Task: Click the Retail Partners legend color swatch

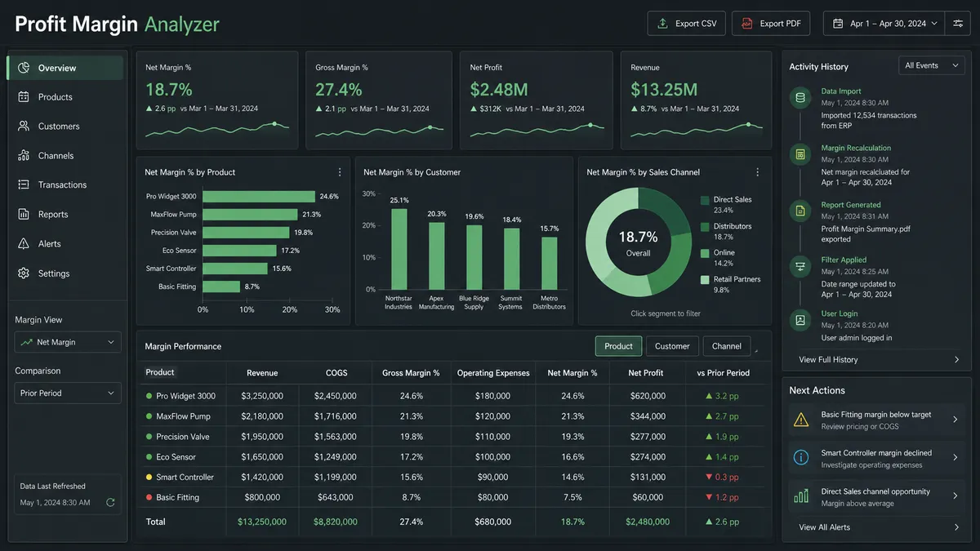Action: click(x=705, y=279)
